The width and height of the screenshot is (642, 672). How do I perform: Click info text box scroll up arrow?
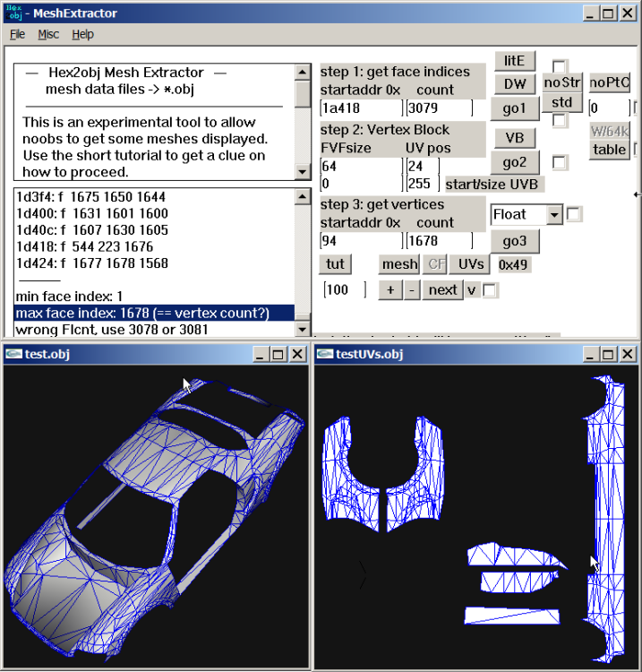coord(303,72)
